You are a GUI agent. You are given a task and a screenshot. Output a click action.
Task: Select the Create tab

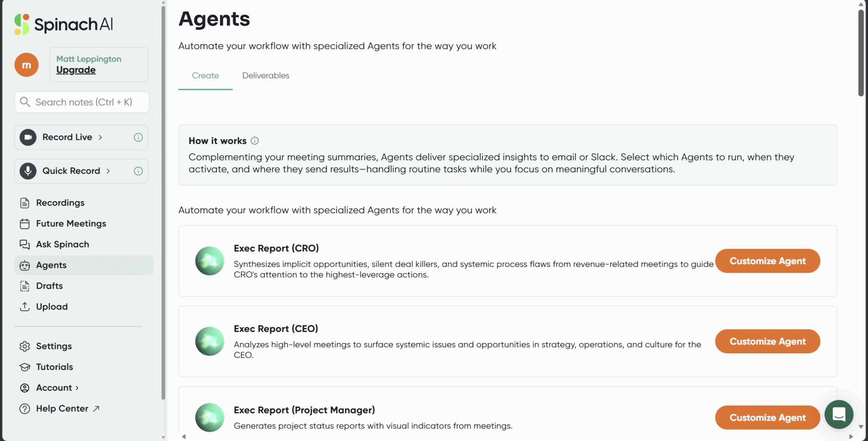point(206,76)
